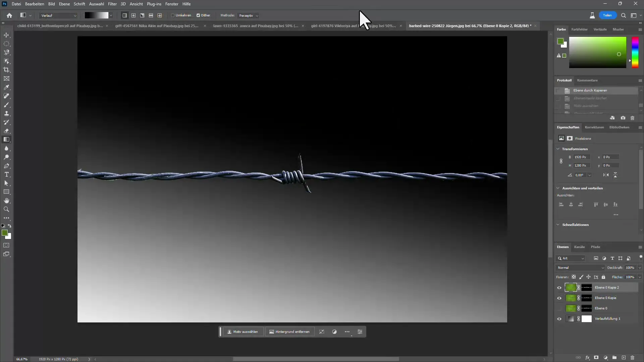Swap foreground and background colors

[x=9, y=226]
